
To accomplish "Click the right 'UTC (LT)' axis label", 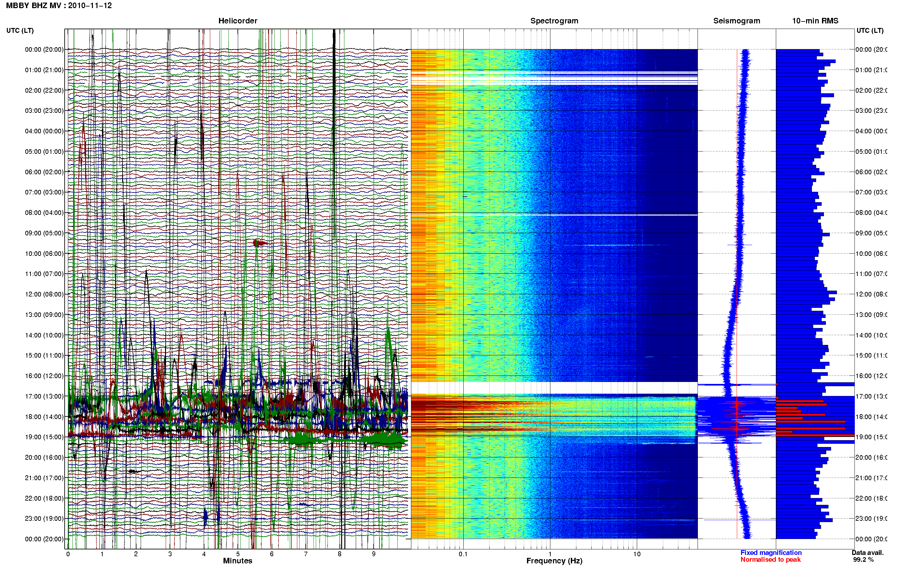I will click(870, 31).
